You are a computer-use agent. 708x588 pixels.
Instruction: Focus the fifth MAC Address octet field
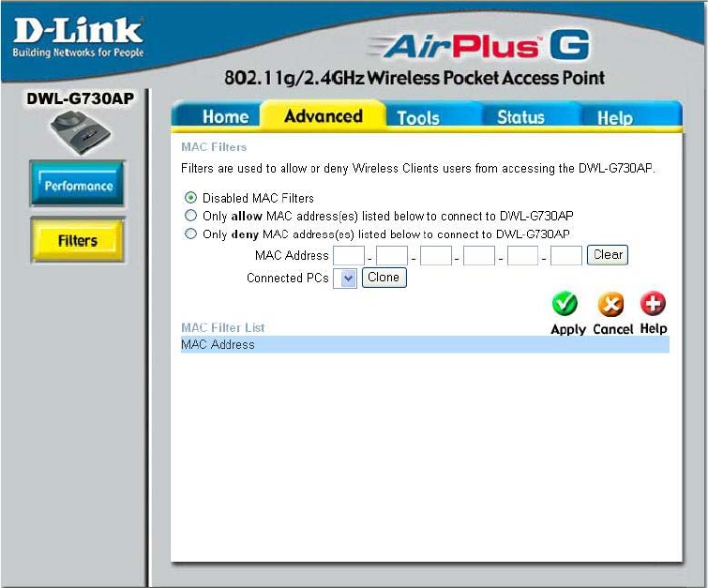(x=523, y=256)
